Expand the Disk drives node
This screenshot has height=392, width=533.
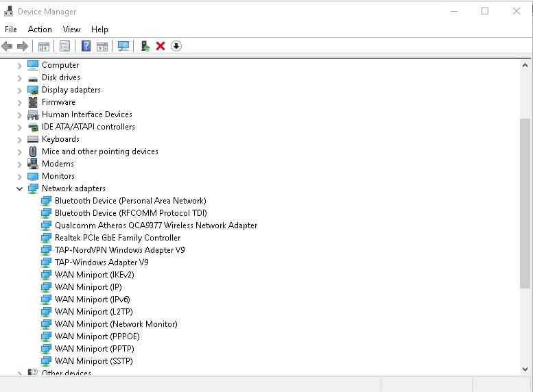coord(19,78)
